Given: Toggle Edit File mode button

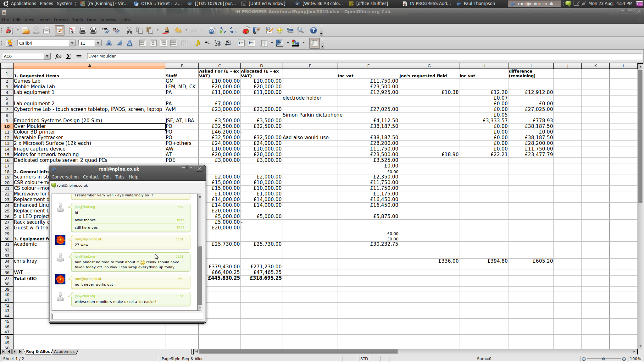Looking at the screenshot, I should pyautogui.click(x=59, y=30).
